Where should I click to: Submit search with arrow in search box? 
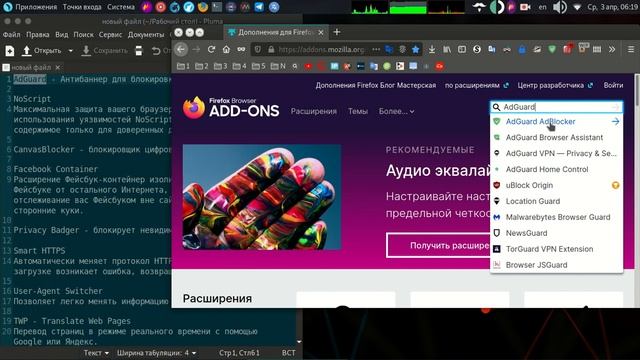(616, 107)
